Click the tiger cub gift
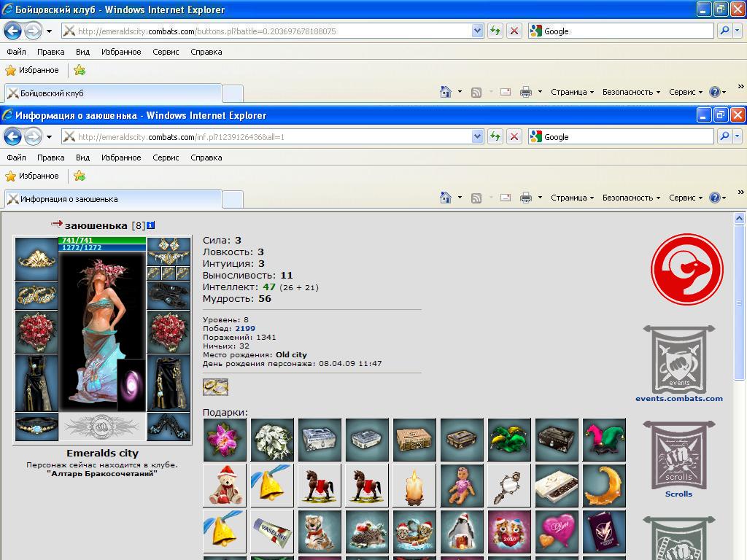The image size is (747, 560). (x=320, y=532)
